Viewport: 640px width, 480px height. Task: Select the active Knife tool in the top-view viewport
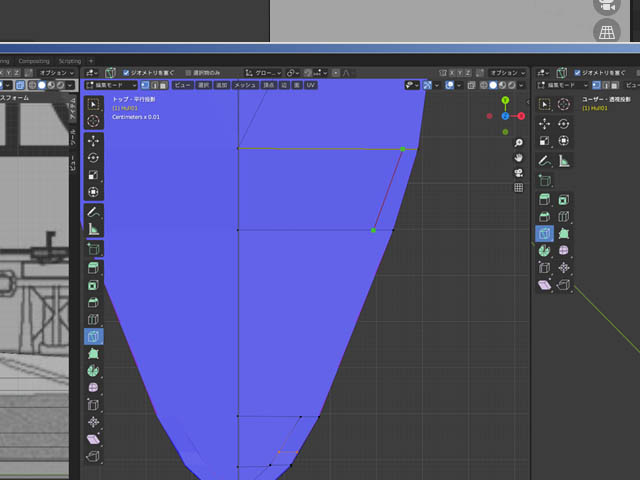(x=93, y=337)
